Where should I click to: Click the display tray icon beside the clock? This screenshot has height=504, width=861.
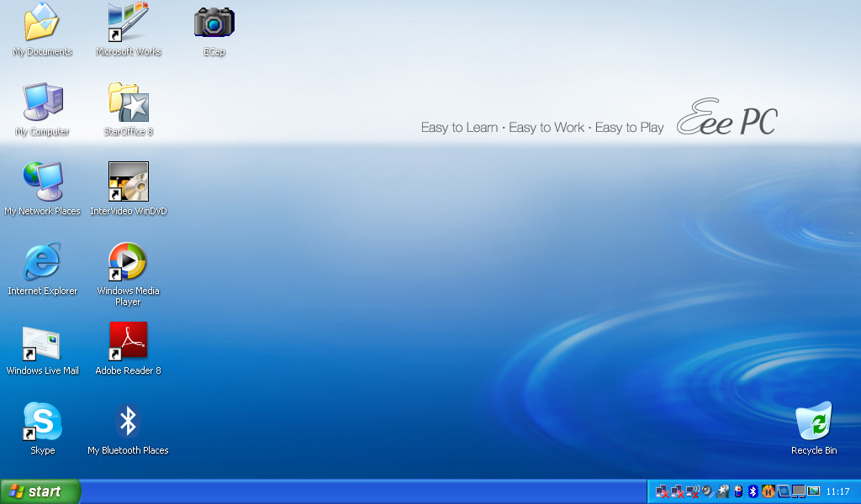(x=813, y=491)
